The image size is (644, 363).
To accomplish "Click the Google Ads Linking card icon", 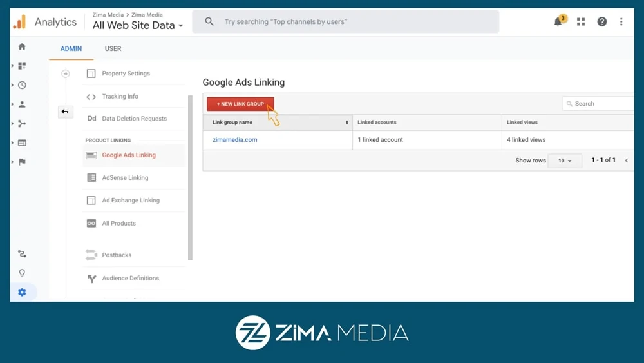I will pos(91,155).
